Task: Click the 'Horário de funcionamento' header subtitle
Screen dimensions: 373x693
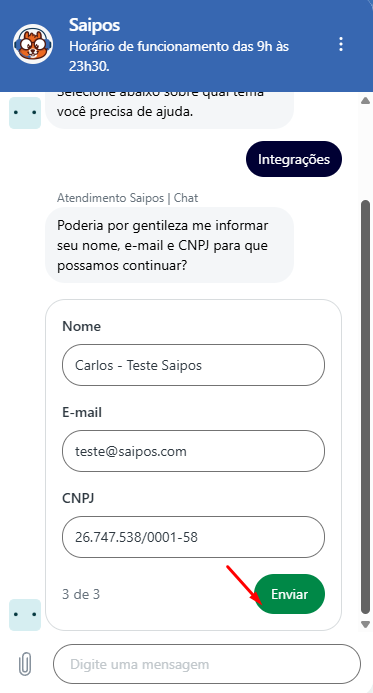Action: [x=179, y=56]
